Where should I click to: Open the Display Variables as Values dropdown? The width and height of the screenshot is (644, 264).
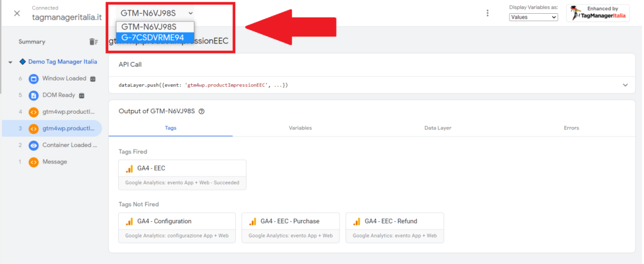coord(533,17)
